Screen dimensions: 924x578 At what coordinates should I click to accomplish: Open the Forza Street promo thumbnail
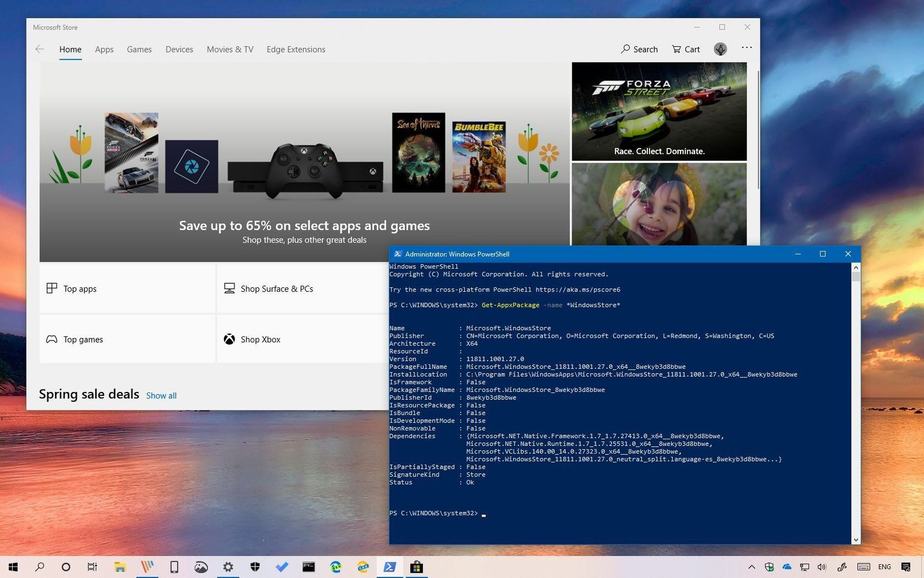pyautogui.click(x=659, y=112)
